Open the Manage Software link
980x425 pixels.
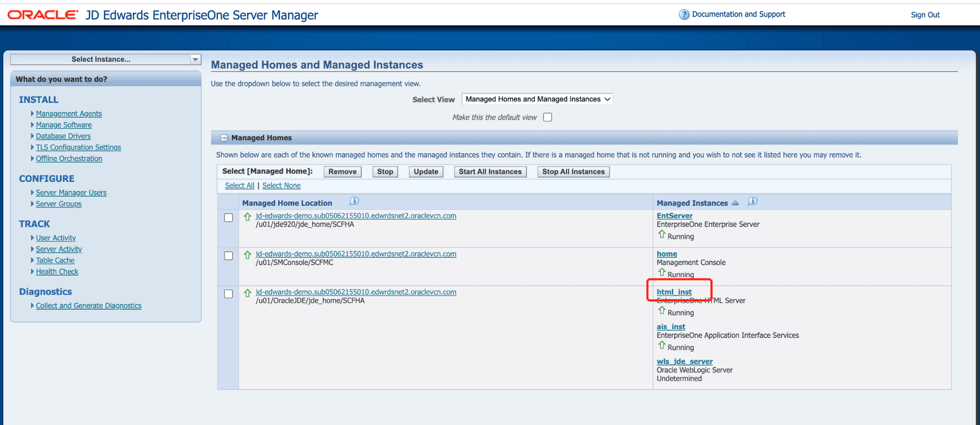(64, 125)
